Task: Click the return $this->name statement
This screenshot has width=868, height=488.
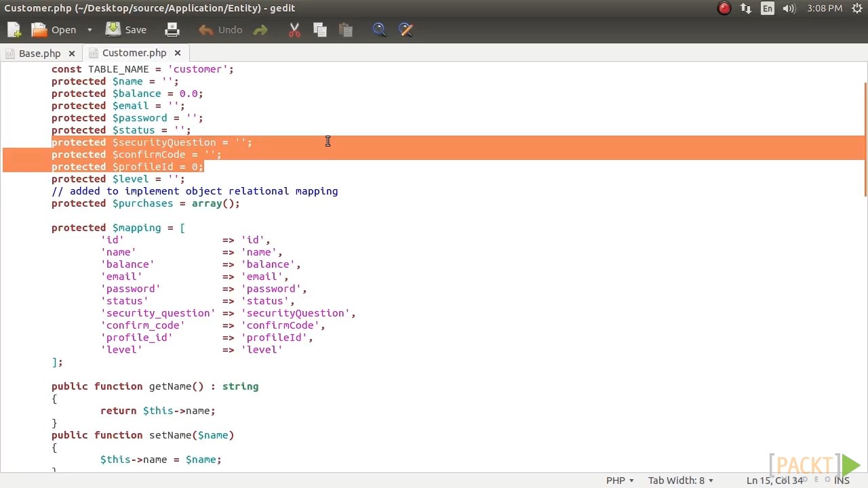Action: tap(158, 411)
